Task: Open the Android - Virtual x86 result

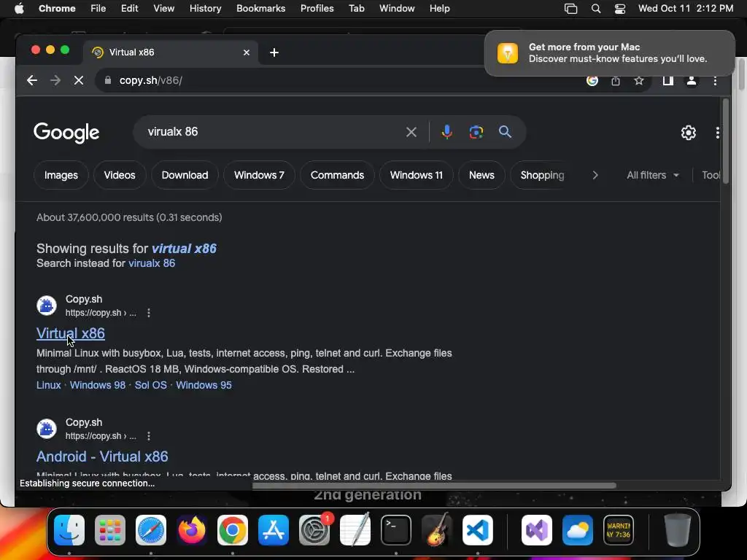Action: 102,456
